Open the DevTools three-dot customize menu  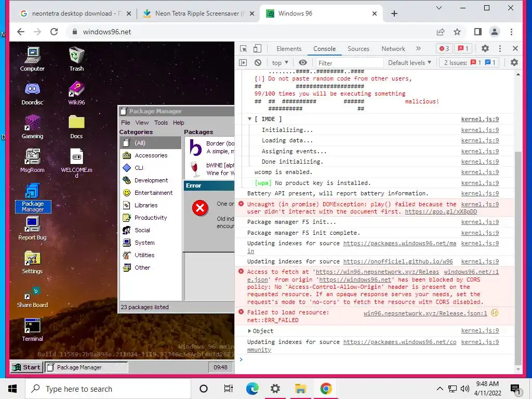pos(500,48)
